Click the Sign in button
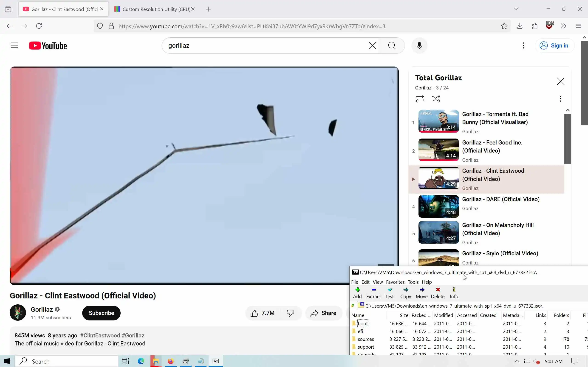This screenshot has height=367, width=588. pos(554,45)
